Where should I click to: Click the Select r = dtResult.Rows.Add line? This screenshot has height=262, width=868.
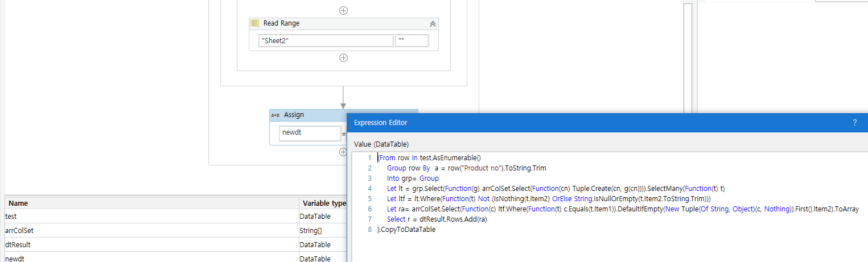[437, 219]
